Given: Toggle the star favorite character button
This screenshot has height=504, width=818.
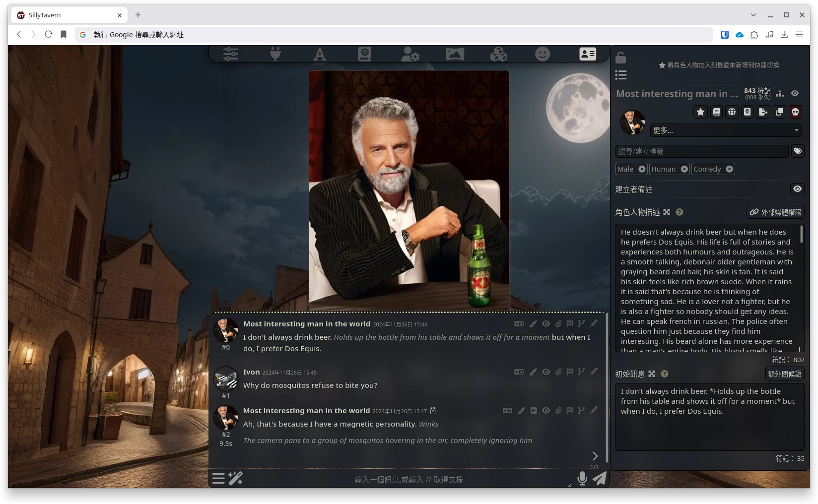Looking at the screenshot, I should [700, 112].
